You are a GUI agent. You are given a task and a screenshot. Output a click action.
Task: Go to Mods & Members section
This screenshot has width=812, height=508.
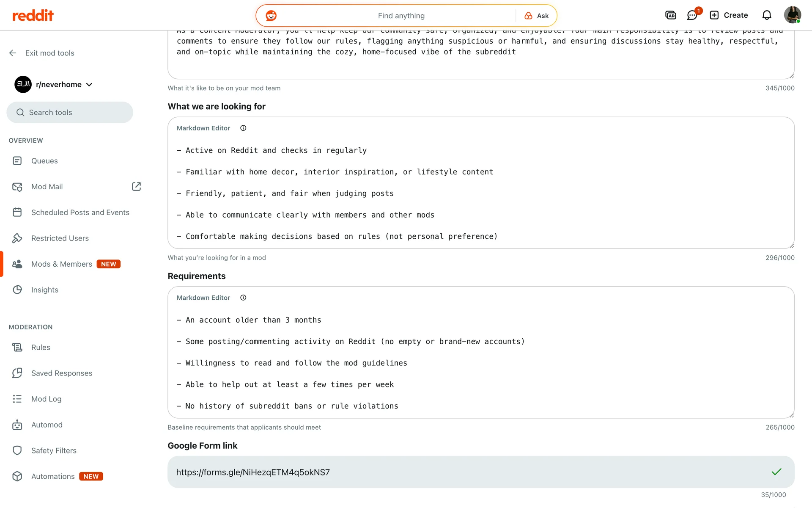(62, 264)
